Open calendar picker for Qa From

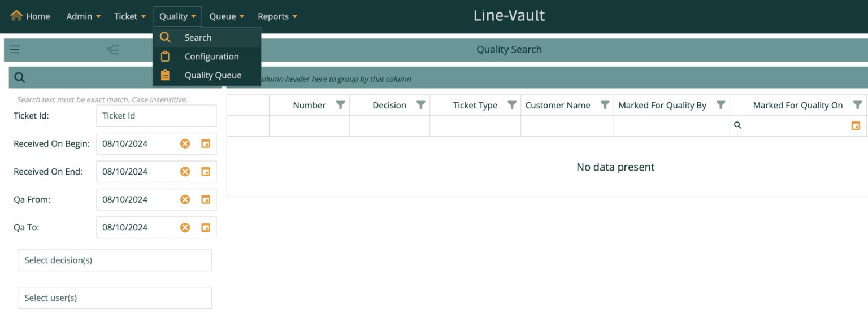pyautogui.click(x=206, y=199)
